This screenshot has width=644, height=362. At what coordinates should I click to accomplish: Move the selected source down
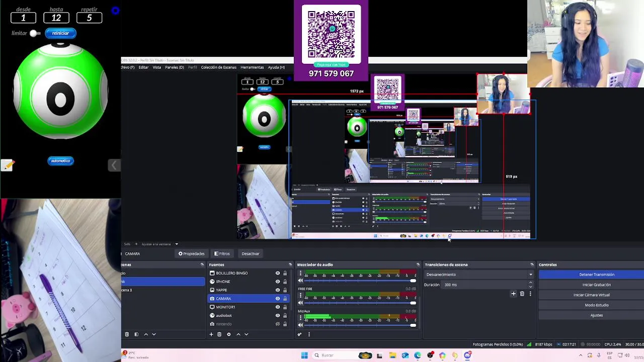[x=246, y=334]
